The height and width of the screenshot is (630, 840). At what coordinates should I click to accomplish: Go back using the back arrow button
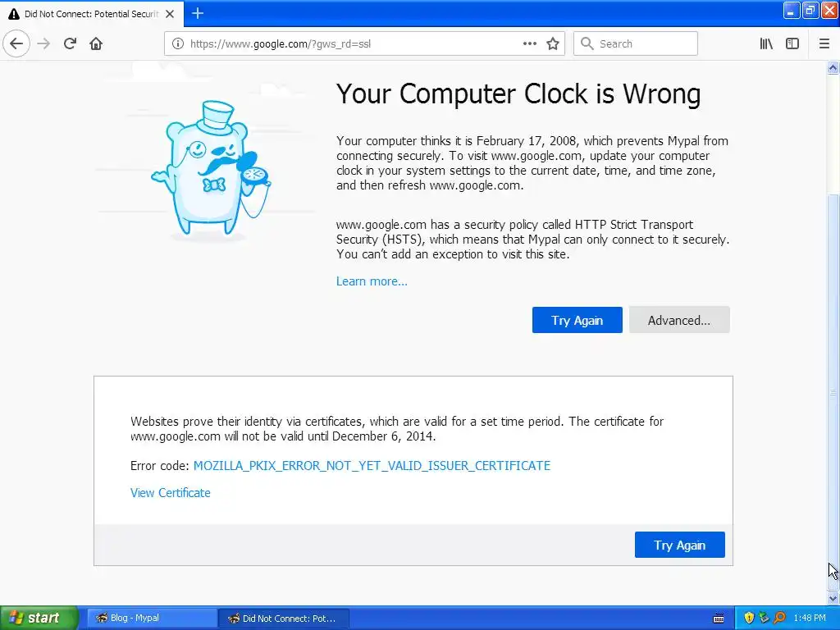16,44
